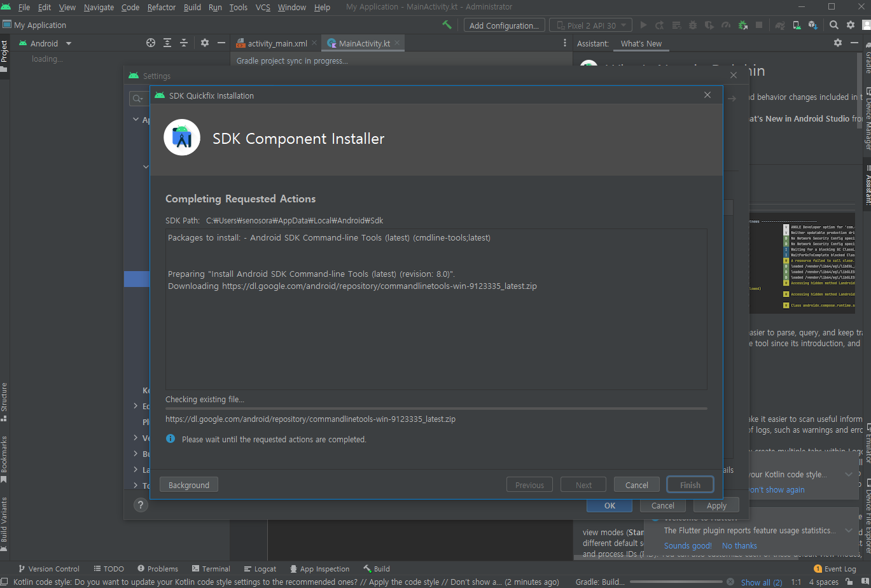
Task: Open the Tools menu
Action: tap(239, 7)
